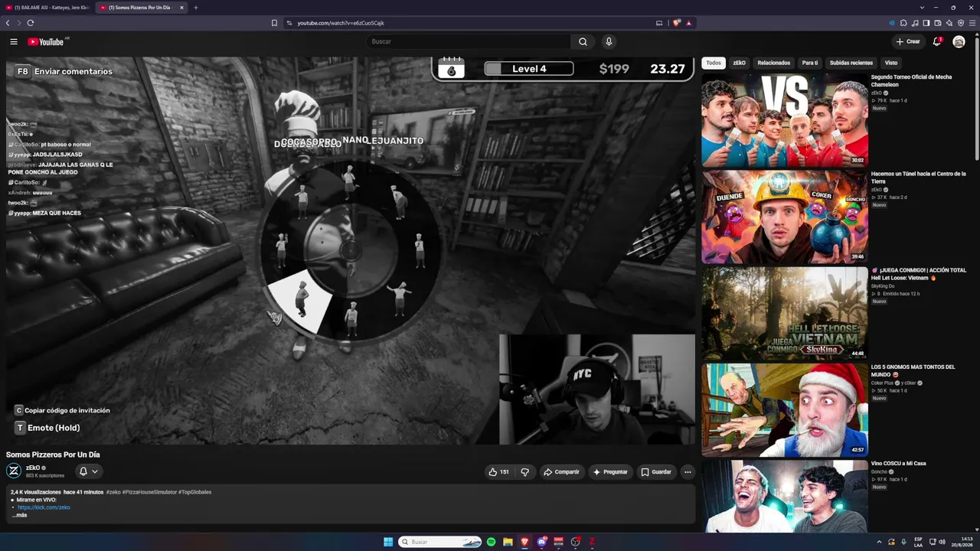Open the browser main menu
Viewport: 980px width, 551px height.
972,23
